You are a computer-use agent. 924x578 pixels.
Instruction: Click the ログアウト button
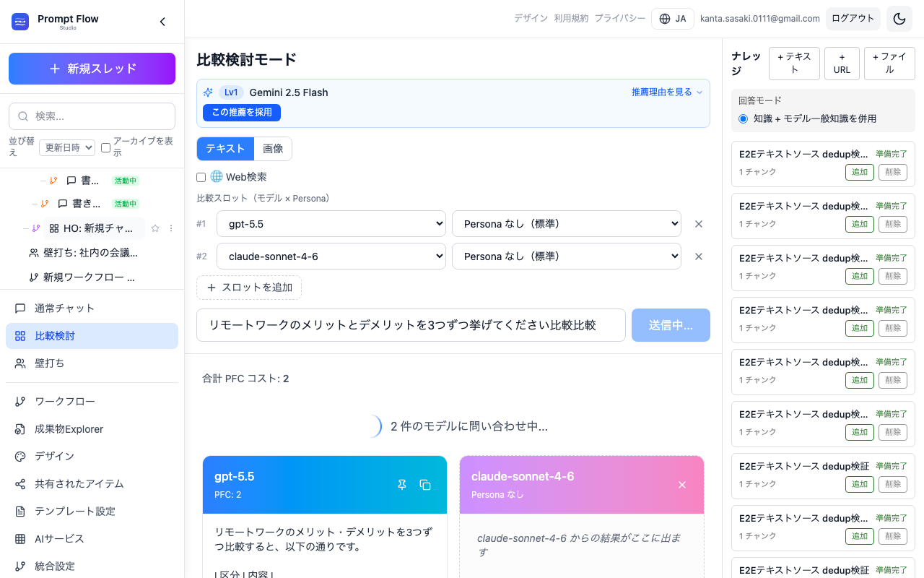coord(853,19)
